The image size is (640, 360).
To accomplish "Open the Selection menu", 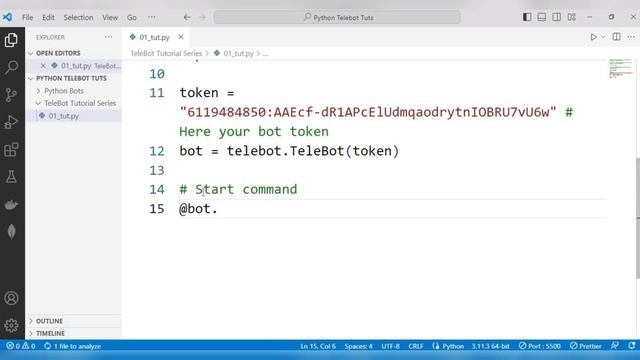I will (x=78, y=17).
